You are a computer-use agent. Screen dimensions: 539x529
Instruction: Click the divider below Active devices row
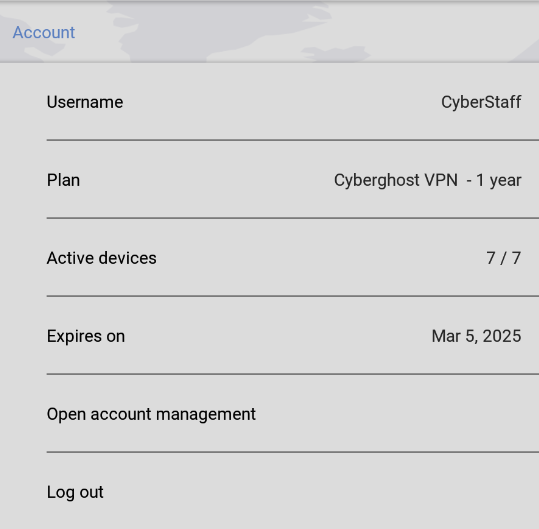[293, 296]
